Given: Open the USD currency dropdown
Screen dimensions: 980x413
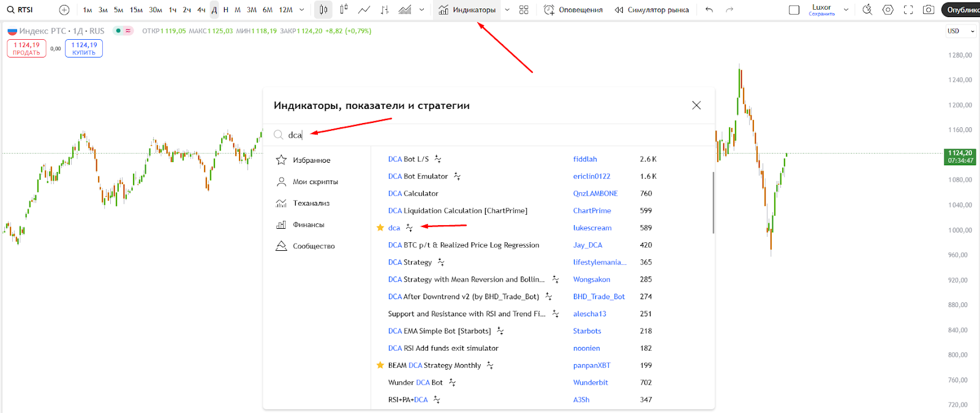Looking at the screenshot, I should pyautogui.click(x=960, y=31).
